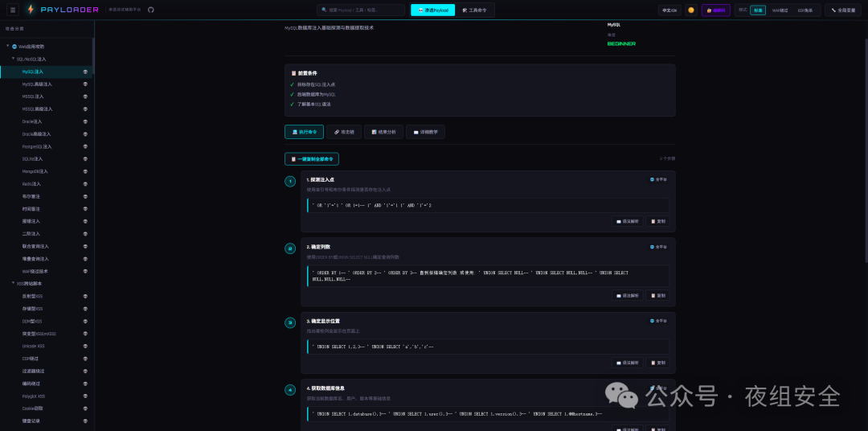Click the sun theme toggle icon
The height and width of the screenshot is (431, 868).
[690, 10]
